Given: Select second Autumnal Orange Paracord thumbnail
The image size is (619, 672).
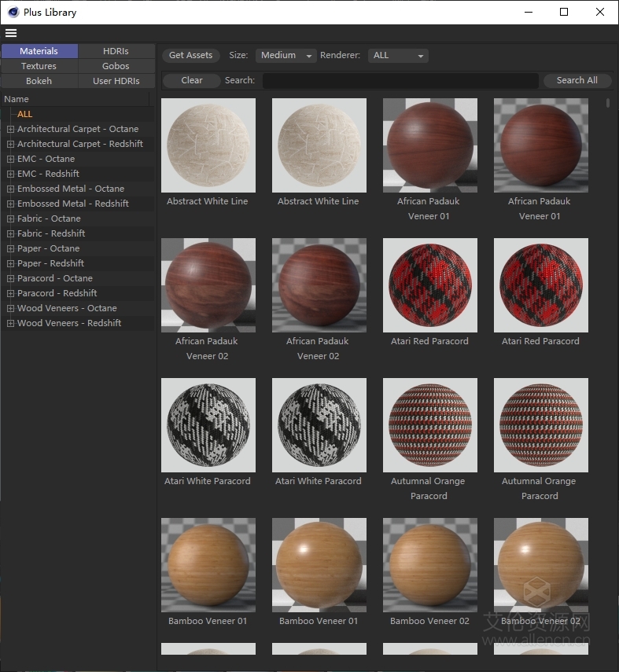Looking at the screenshot, I should pos(541,425).
